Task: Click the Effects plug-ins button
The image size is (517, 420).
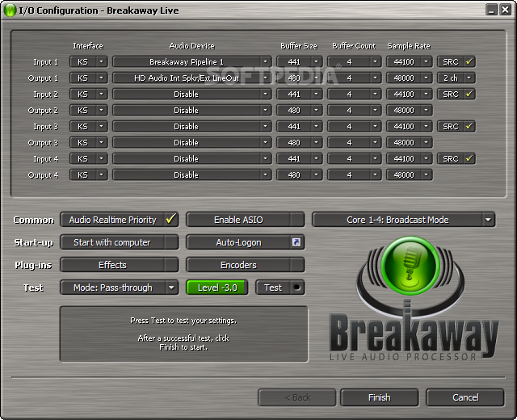Action: tap(120, 265)
